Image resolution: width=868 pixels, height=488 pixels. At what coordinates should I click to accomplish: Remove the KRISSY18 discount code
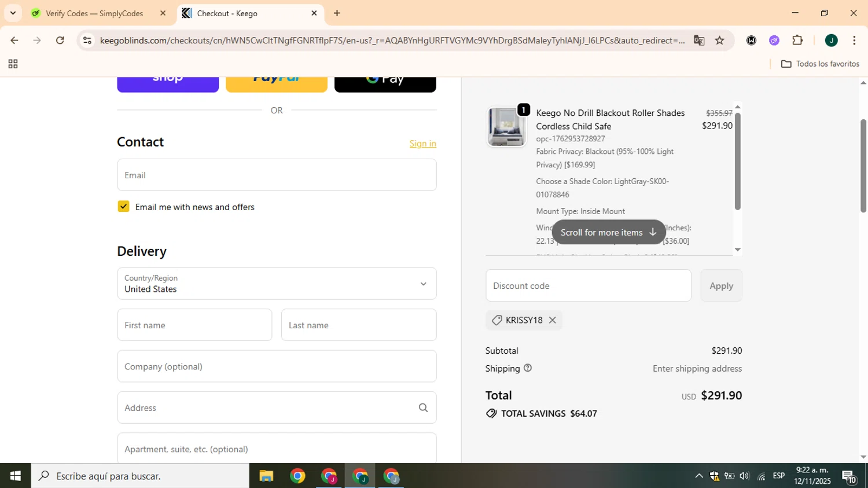pos(553,320)
